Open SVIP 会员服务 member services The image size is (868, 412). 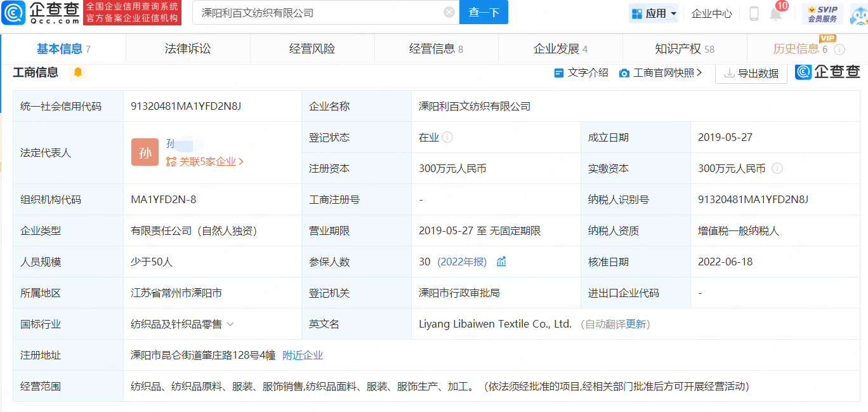pos(822,12)
